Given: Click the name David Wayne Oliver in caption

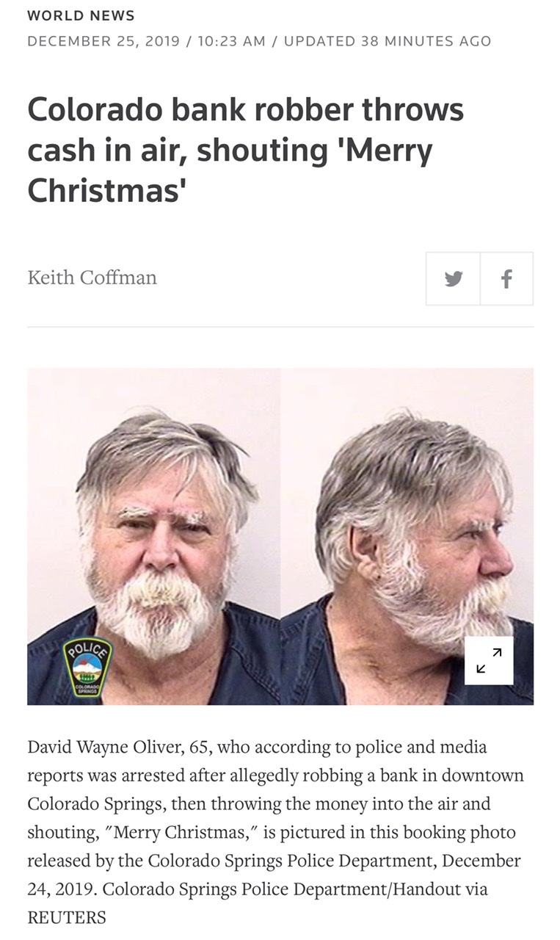Looking at the screenshot, I should point(103,748).
